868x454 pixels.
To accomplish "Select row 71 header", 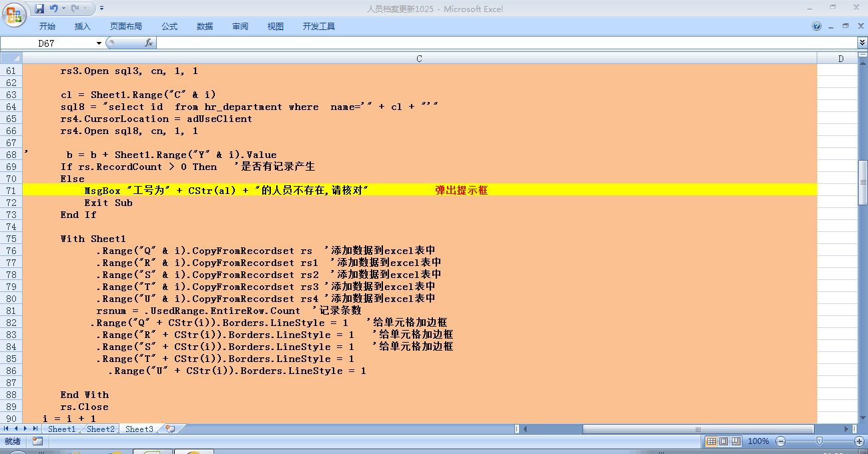I will pos(11,191).
